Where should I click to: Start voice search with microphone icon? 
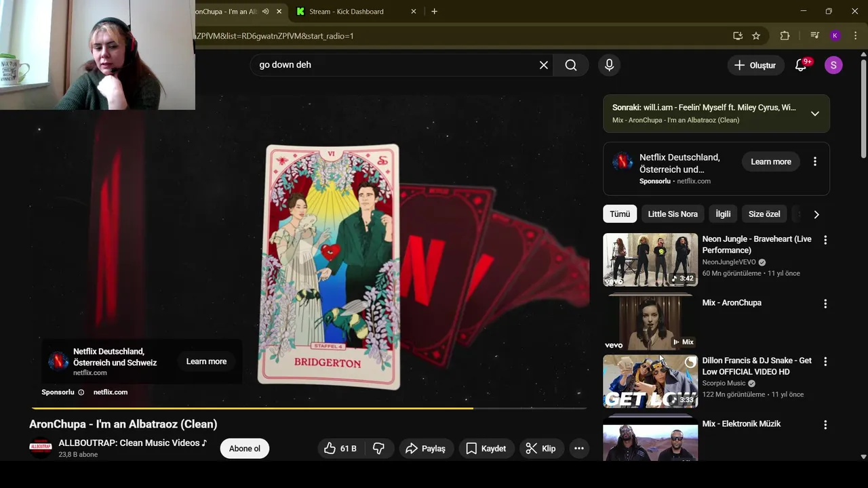(609, 65)
